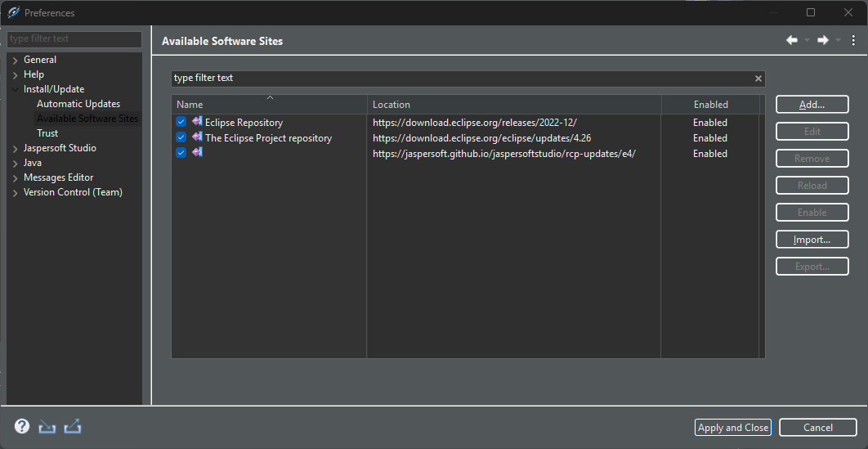868x449 pixels.
Task: Click the Cancel button
Action: [817, 428]
